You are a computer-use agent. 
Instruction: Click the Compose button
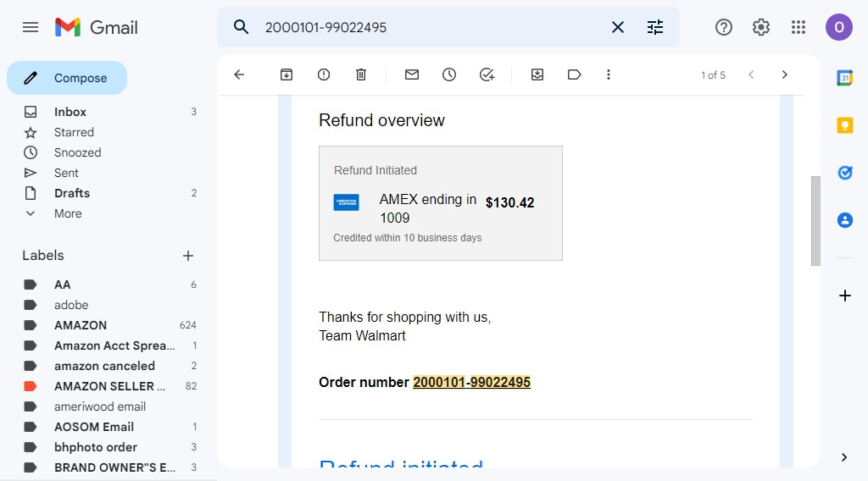coord(67,78)
